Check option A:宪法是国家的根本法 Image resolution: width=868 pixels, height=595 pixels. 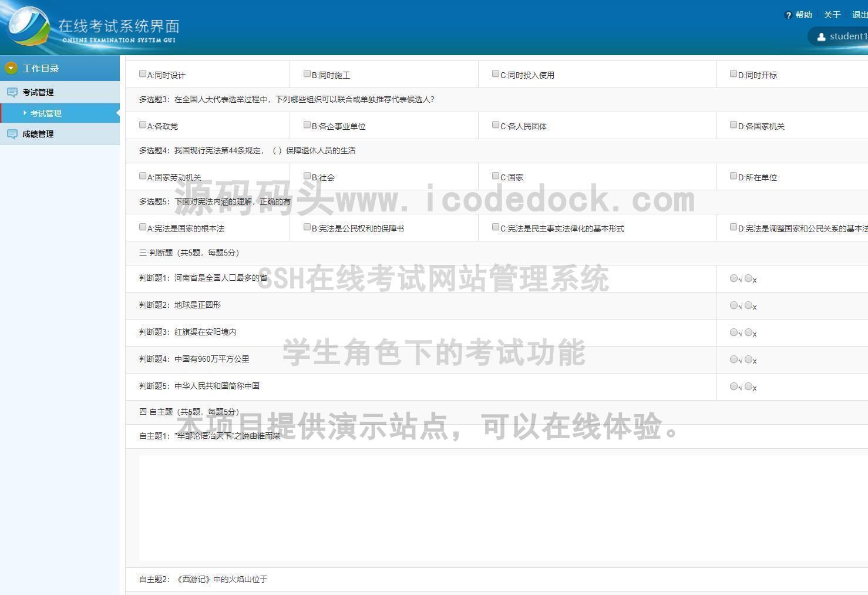pyautogui.click(x=143, y=227)
